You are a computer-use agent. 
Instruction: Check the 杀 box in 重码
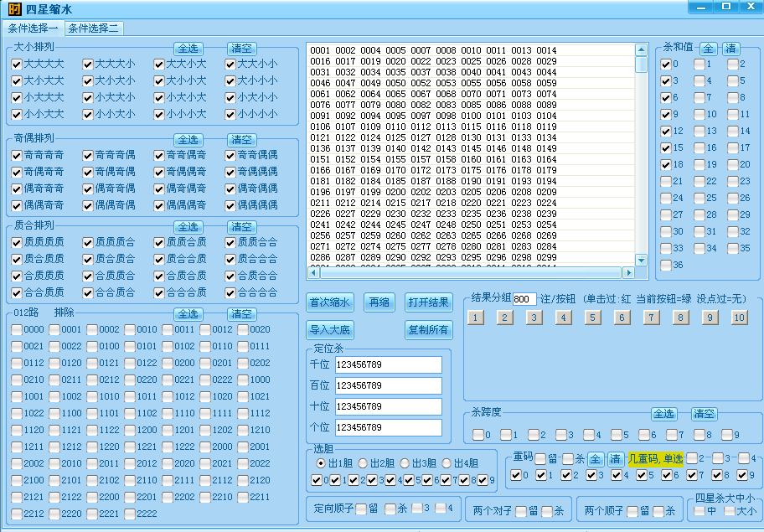(x=568, y=459)
